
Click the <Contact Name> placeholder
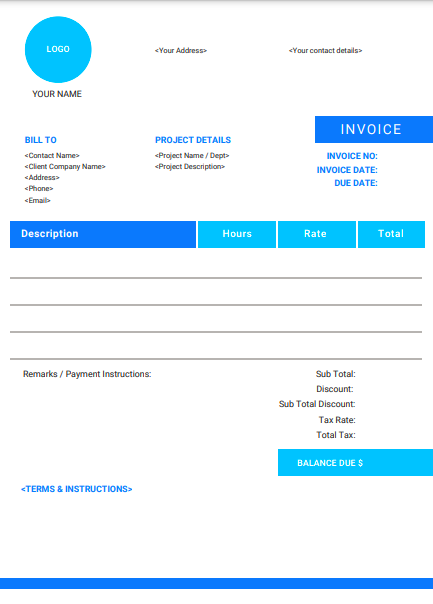click(x=52, y=156)
